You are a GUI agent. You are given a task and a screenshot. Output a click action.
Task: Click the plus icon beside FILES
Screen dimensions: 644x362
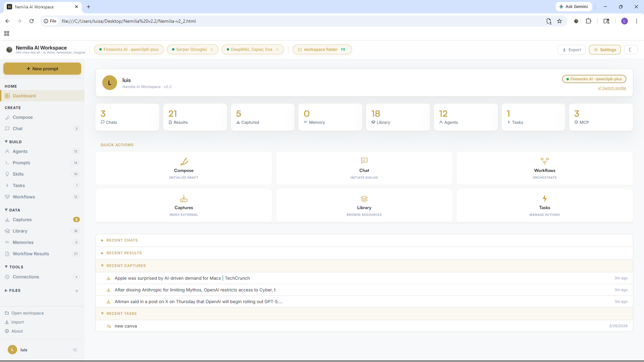[77, 291]
